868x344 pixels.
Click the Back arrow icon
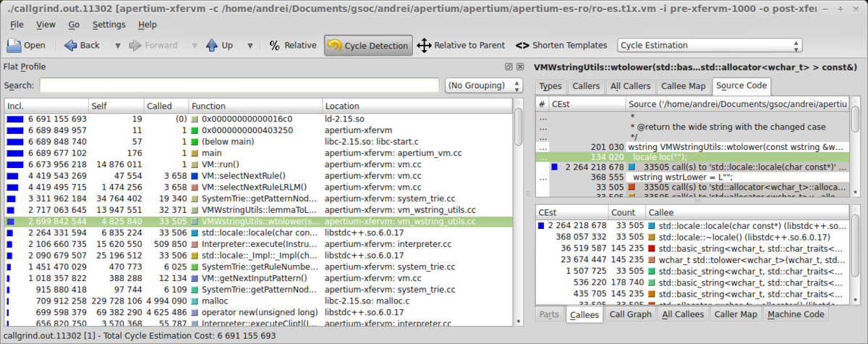coord(71,45)
